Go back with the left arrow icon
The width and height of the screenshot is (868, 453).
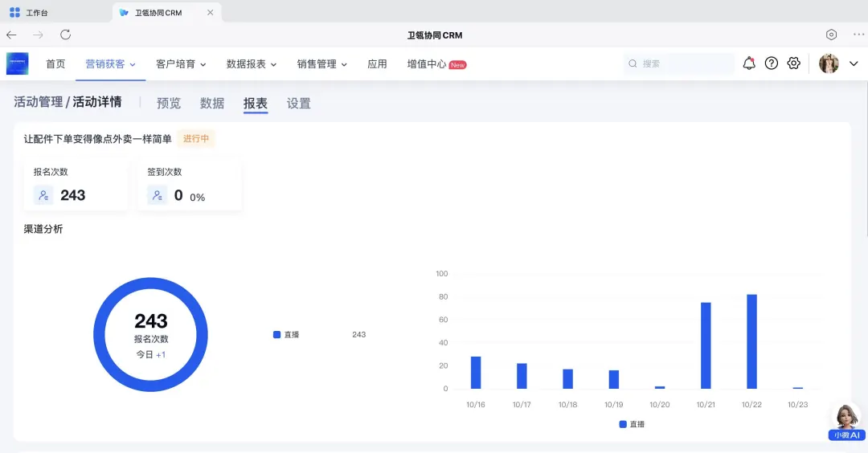pyautogui.click(x=11, y=35)
